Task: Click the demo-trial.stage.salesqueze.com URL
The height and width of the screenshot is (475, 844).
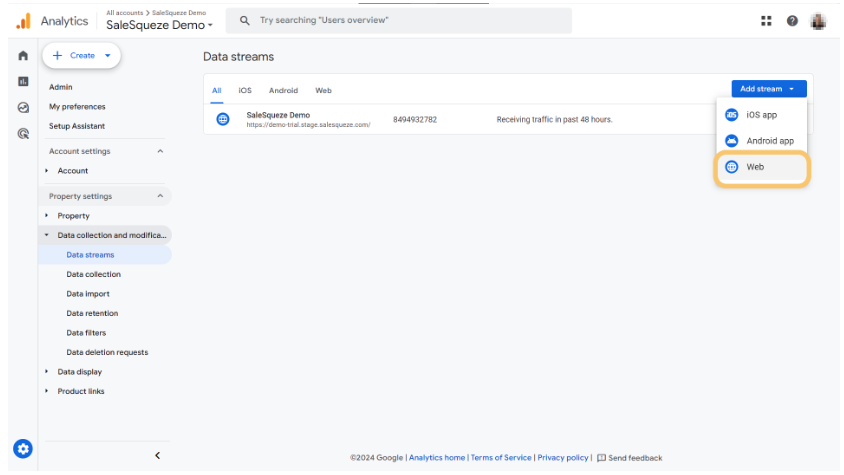Action: coord(308,124)
